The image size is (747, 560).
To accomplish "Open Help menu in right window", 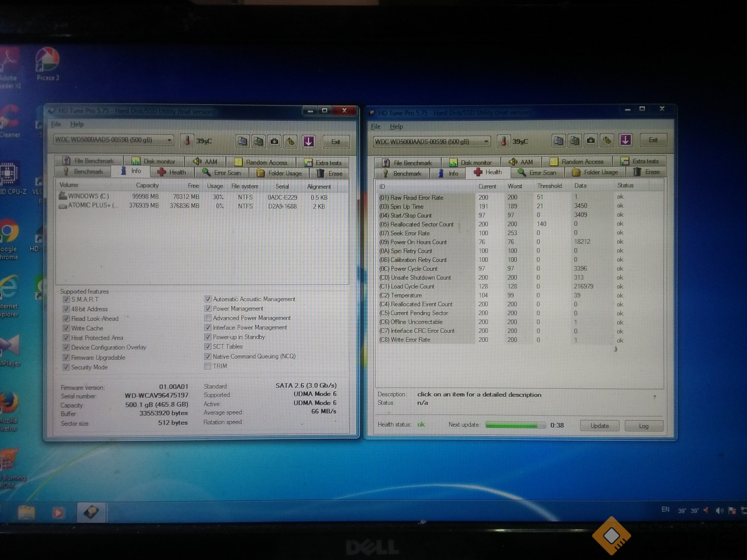I will 396,126.
